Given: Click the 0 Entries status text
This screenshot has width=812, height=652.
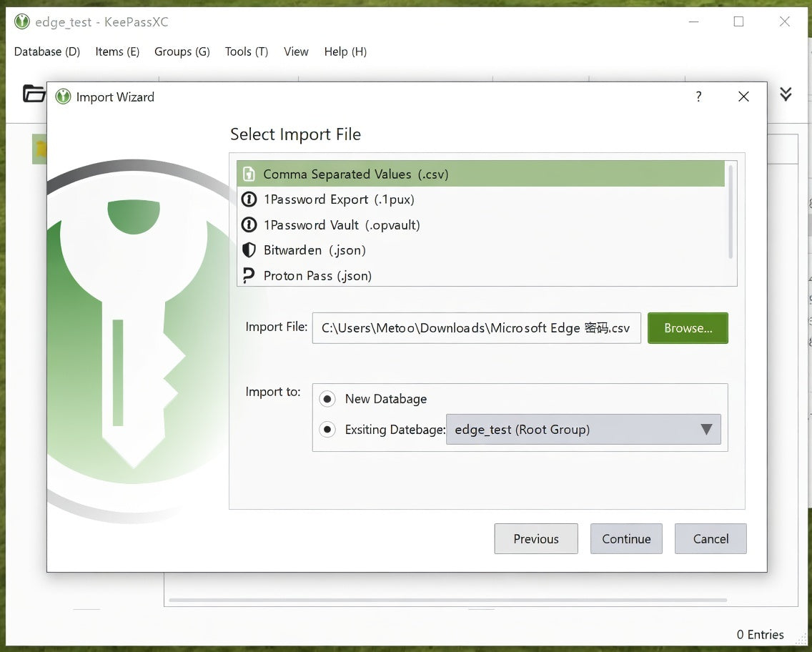Looking at the screenshot, I should 761,634.
